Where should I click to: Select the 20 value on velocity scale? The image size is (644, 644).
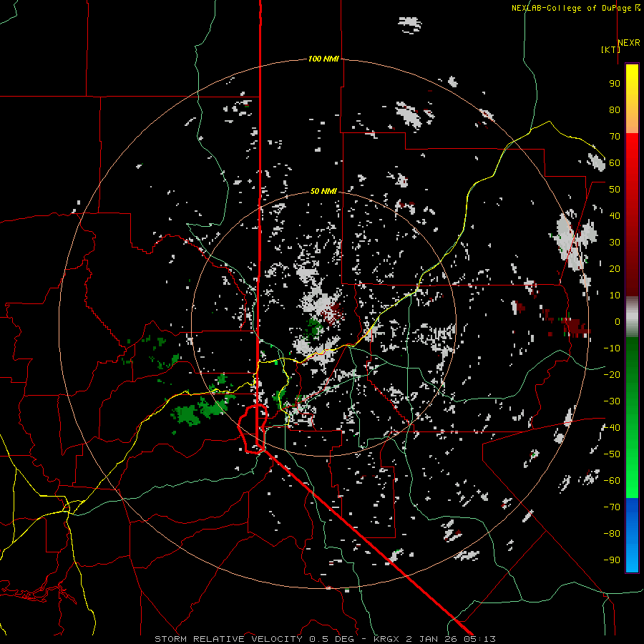coord(615,268)
